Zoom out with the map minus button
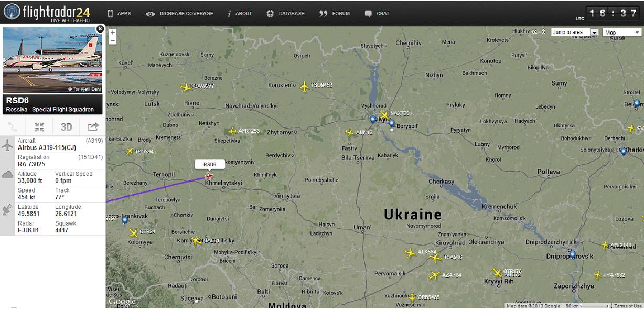Viewport: 644px width, 309px height. tap(113, 40)
